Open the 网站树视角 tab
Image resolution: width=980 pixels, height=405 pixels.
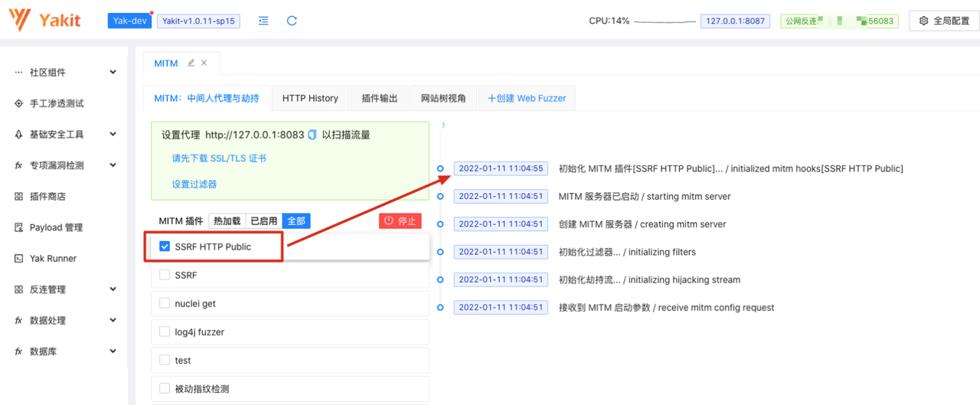[x=443, y=98]
